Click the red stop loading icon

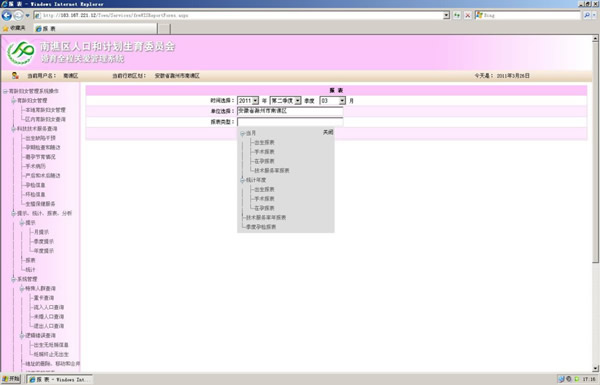[467, 15]
